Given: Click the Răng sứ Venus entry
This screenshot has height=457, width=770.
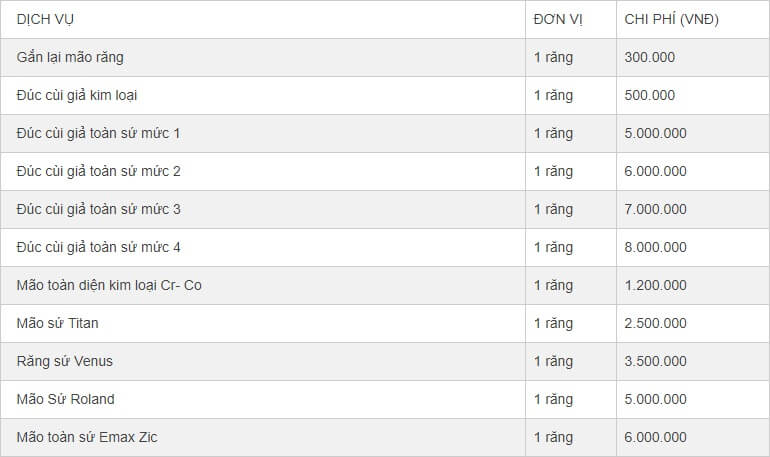Looking at the screenshot, I should (64, 361).
